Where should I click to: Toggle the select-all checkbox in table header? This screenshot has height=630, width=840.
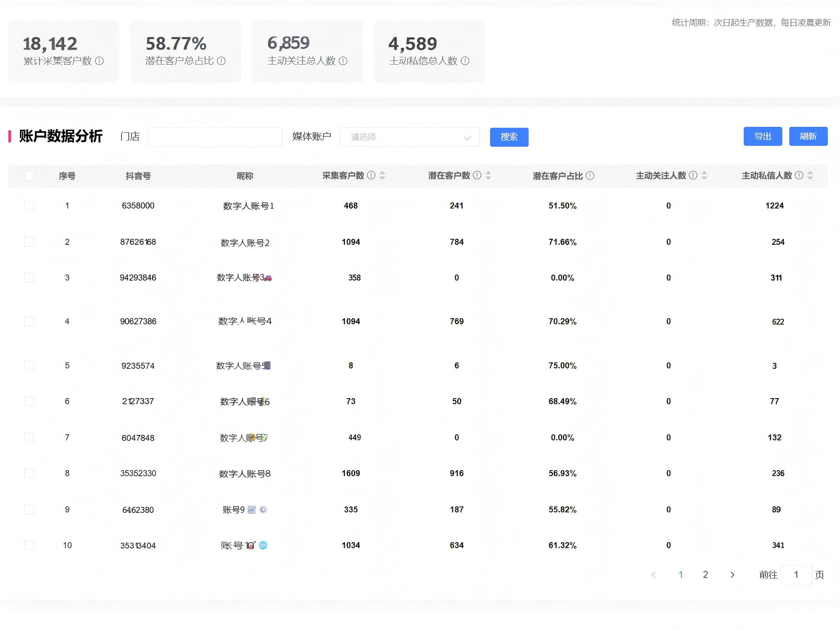[29, 176]
